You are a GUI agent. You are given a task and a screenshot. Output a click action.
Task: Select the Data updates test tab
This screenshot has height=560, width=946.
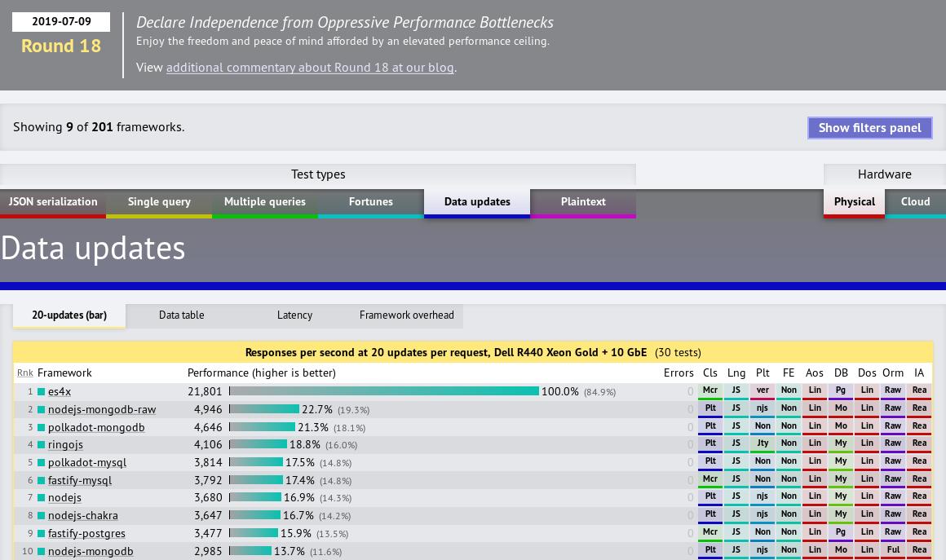(477, 202)
